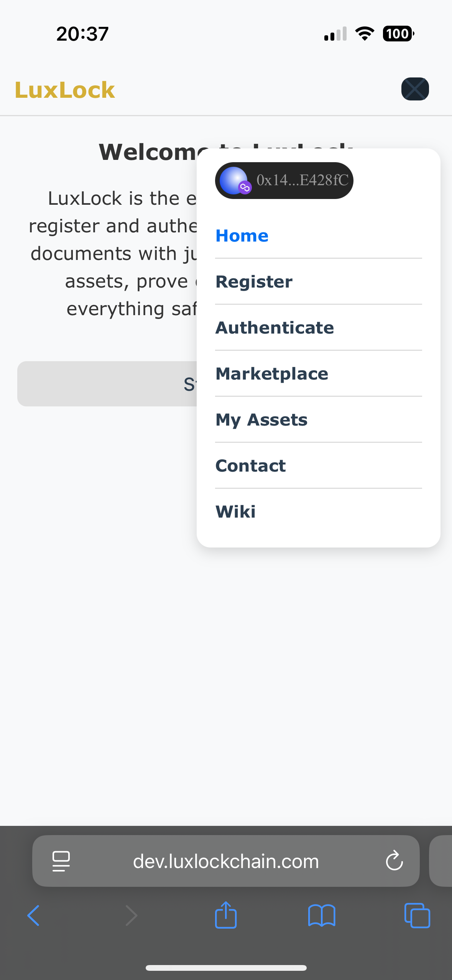
Task: Close the navigation menu with X icon
Action: click(415, 89)
